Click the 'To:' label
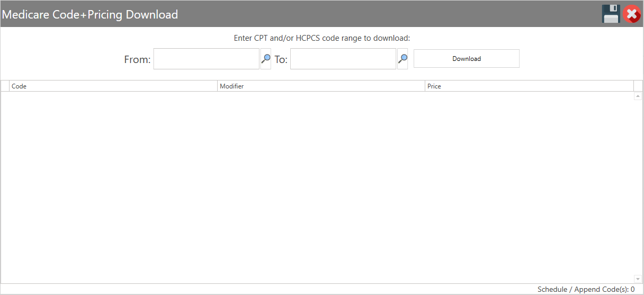This screenshot has height=295, width=644. 281,59
